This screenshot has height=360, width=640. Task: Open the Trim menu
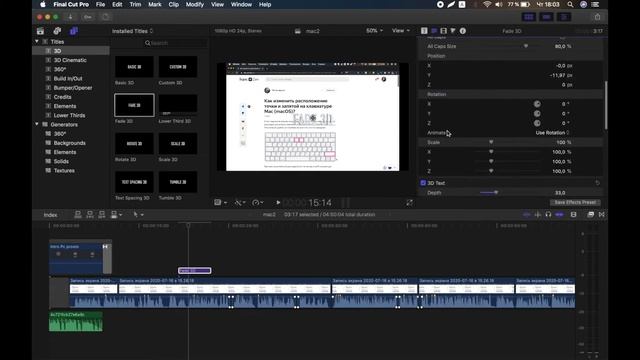pyautogui.click(x=135, y=4)
